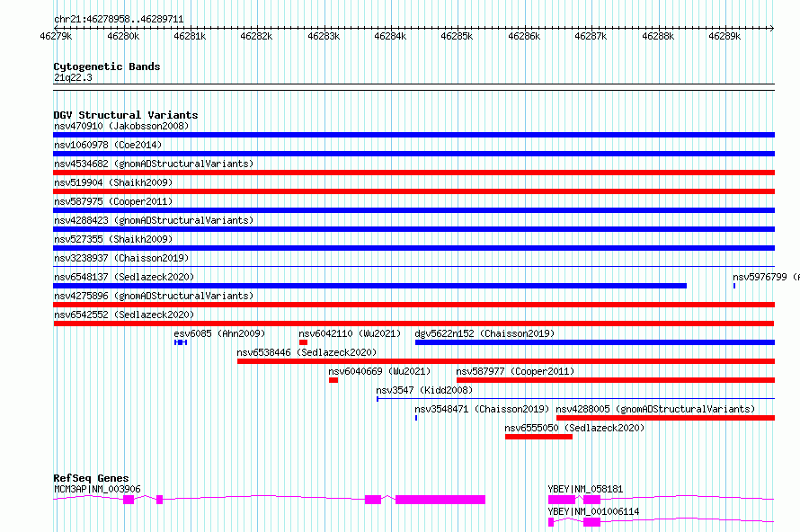This screenshot has width=800, height=532.
Task: Click the YBEY NM_001006114 exon block
Action: click(591, 522)
